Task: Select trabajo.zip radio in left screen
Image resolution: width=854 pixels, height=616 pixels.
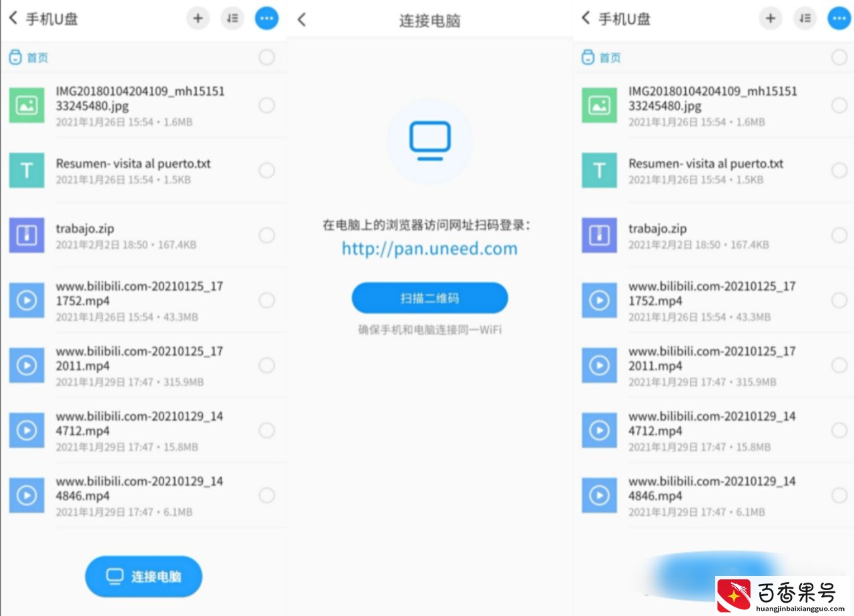Action: click(267, 235)
